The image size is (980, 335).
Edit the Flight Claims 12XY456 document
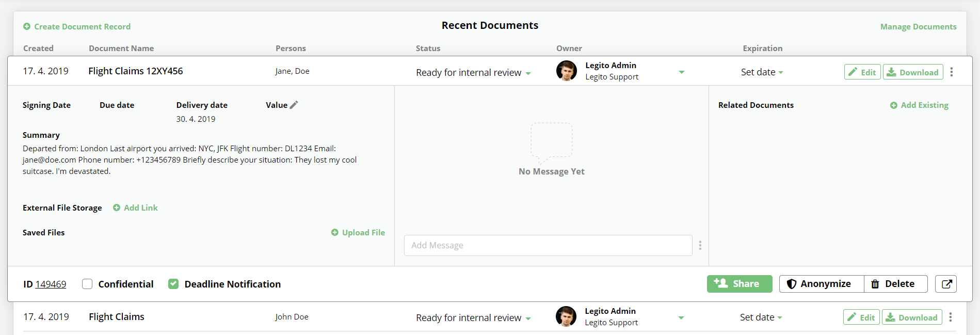click(x=862, y=72)
